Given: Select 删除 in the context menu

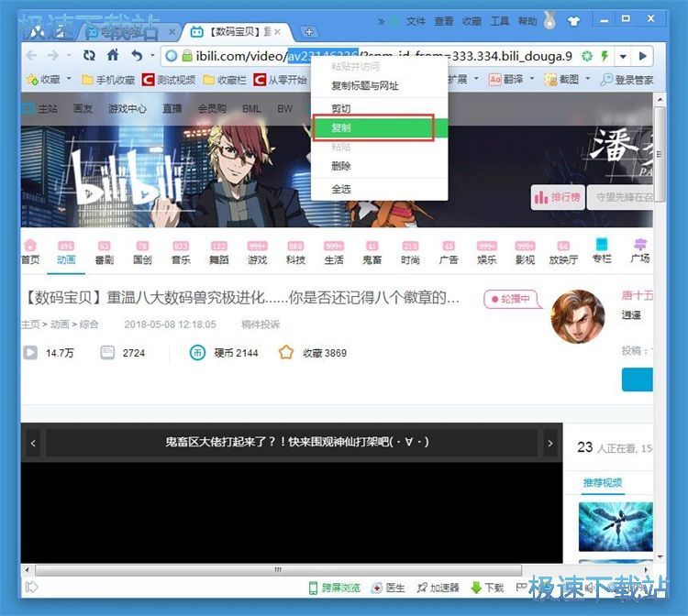Looking at the screenshot, I should coord(380,166).
